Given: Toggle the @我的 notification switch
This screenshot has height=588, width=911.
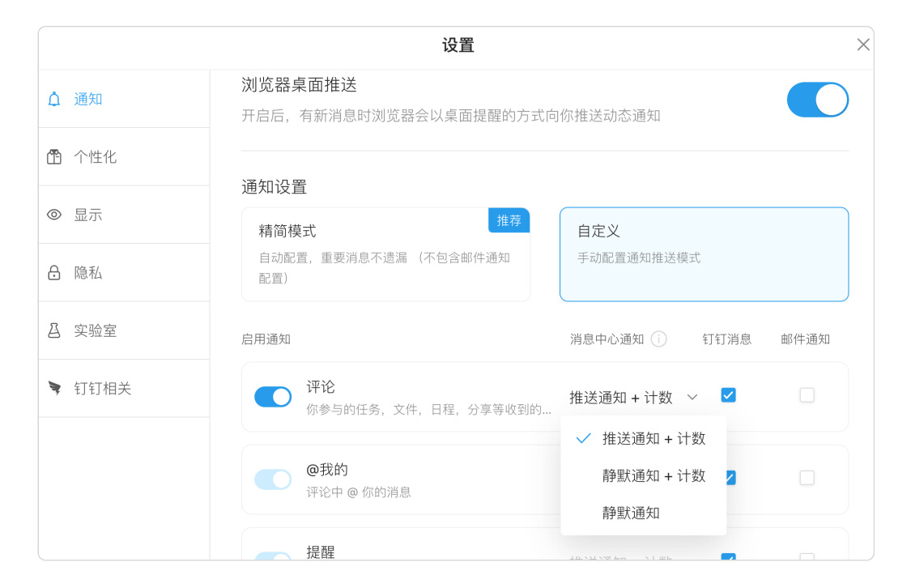Looking at the screenshot, I should (x=273, y=479).
